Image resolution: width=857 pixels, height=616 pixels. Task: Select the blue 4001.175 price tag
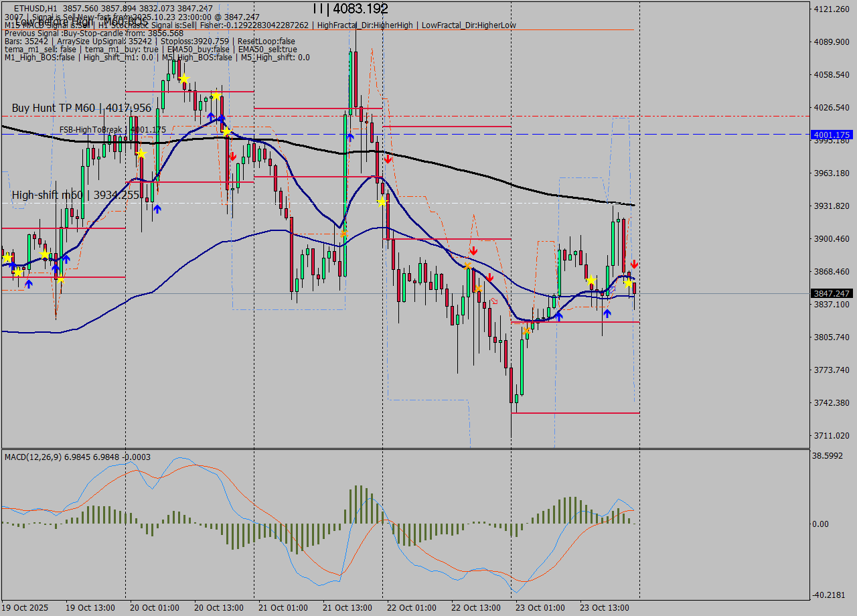(x=830, y=135)
